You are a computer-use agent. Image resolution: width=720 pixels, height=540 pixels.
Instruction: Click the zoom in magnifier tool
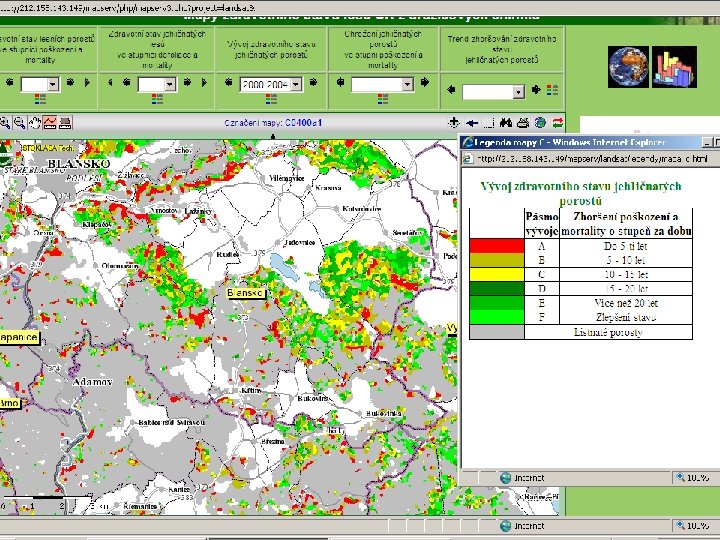[5, 123]
